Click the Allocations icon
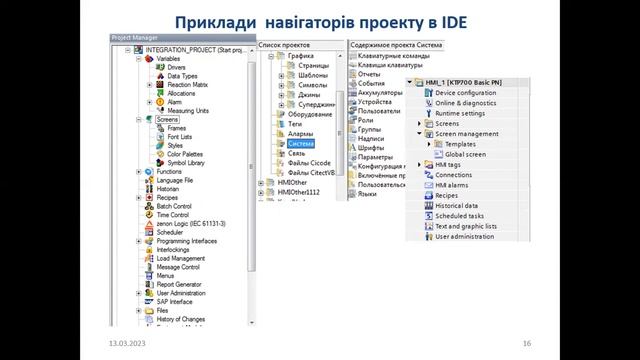The height and width of the screenshot is (360, 640). coord(160,93)
